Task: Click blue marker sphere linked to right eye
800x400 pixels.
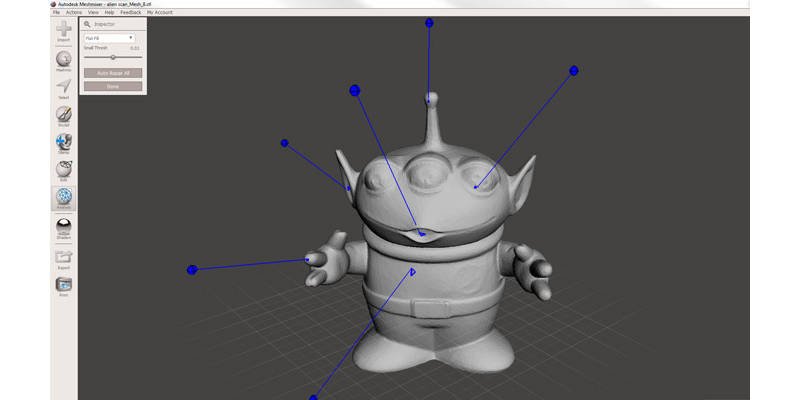Action: click(573, 70)
